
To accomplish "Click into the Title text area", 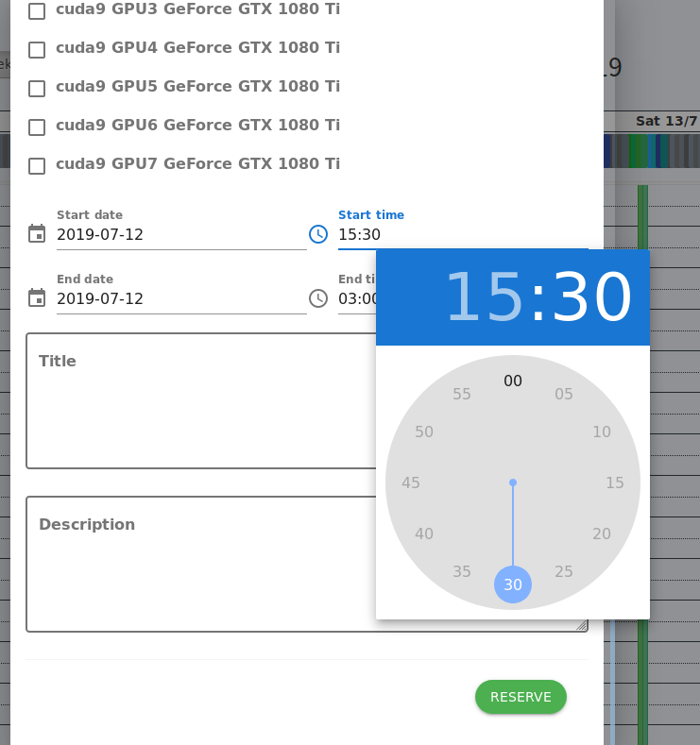I will point(201,400).
